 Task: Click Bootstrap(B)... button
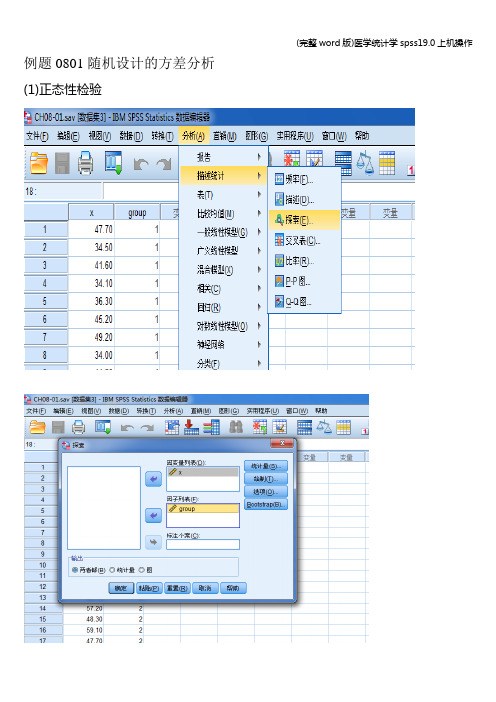tap(266, 505)
